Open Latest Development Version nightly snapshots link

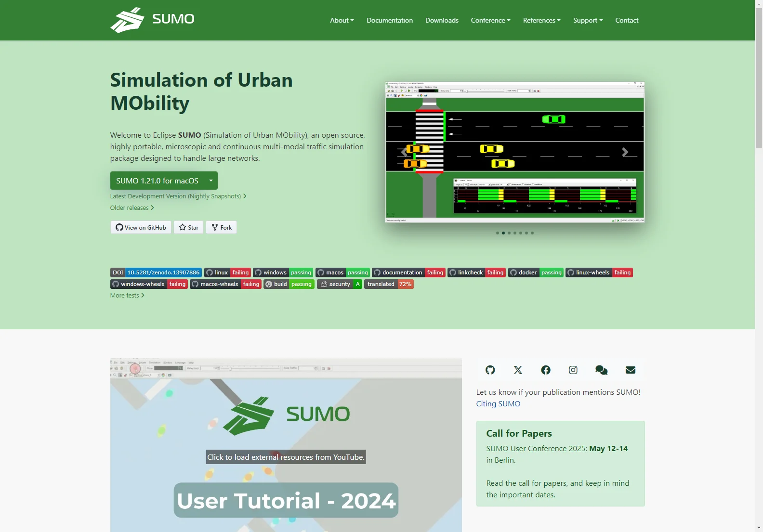[178, 196]
